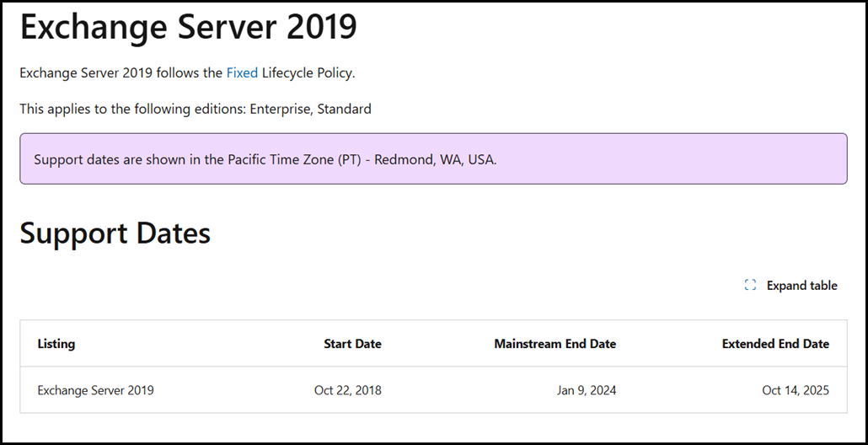The height and width of the screenshot is (445, 868).
Task: Click 'Lifecycle Policy' text after the Fixed link
Action: pos(308,73)
